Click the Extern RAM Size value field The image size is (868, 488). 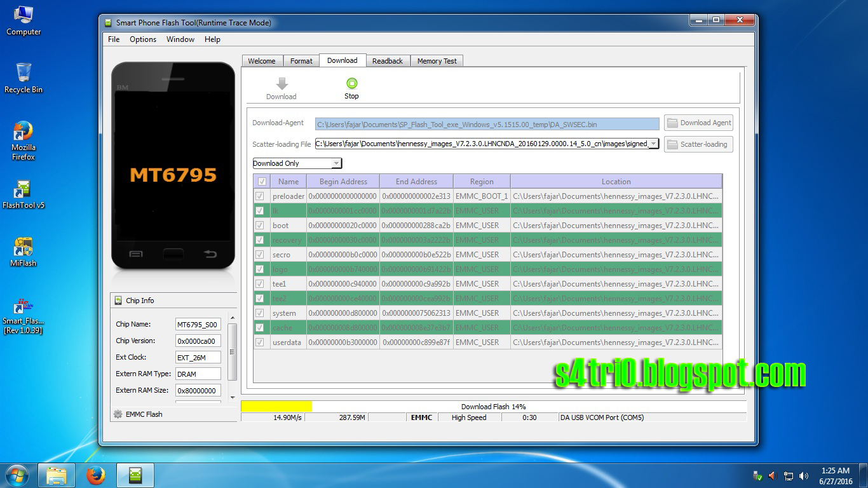198,390
